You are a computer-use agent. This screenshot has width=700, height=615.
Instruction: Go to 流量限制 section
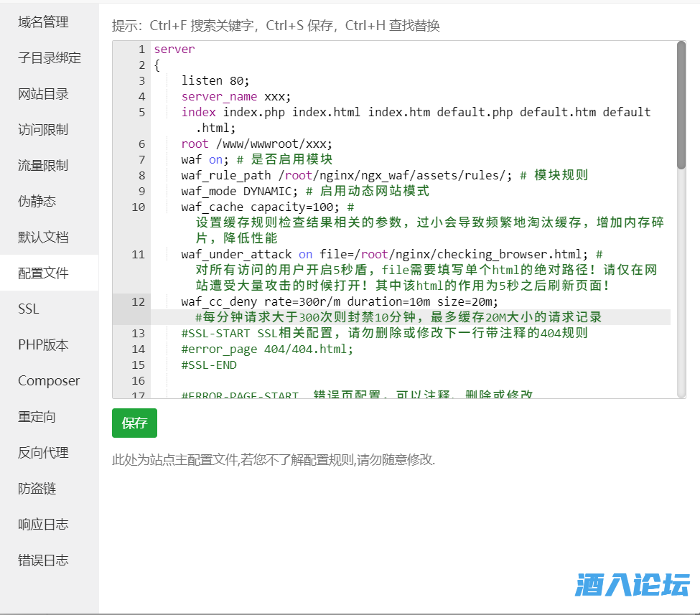[x=43, y=166]
